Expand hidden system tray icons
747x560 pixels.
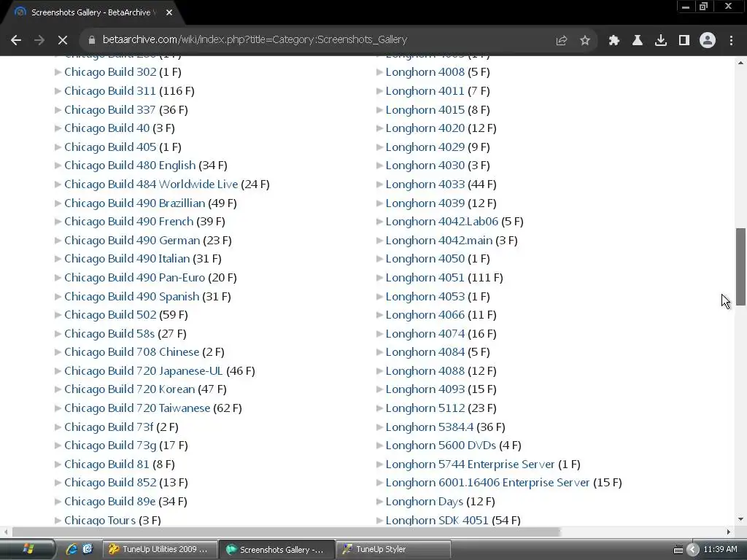(x=693, y=550)
